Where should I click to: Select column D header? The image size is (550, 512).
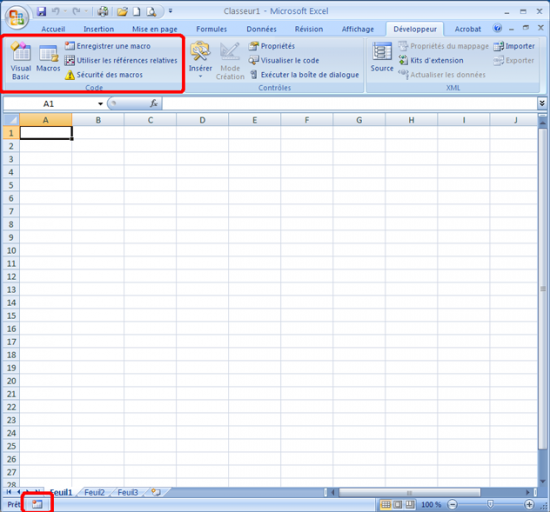point(202,120)
